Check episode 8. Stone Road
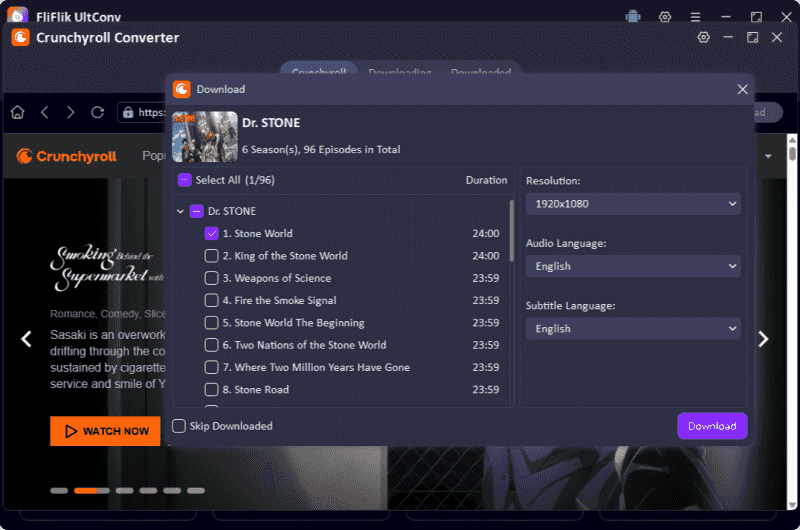800x530 pixels. point(211,390)
